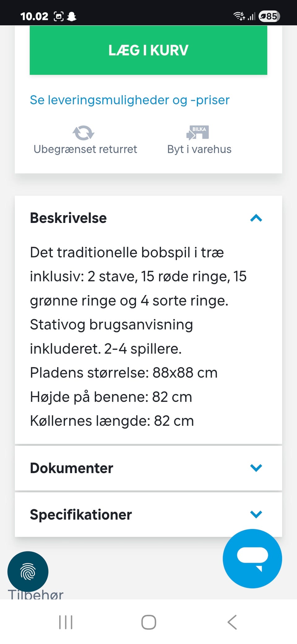Expand the Specifikationer section
Viewport: 297px width, 644px height.
coord(256,514)
